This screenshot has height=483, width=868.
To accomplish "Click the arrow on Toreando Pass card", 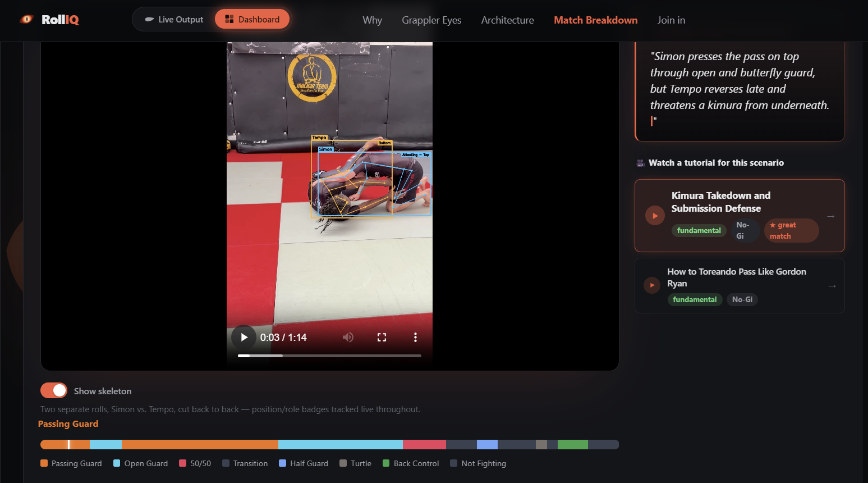I will tap(832, 286).
